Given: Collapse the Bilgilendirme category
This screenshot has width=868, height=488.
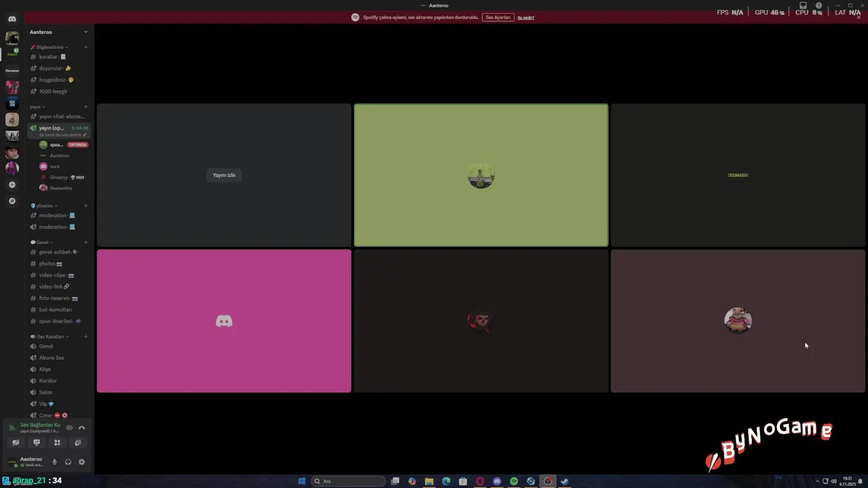Looking at the screenshot, I should [49, 47].
